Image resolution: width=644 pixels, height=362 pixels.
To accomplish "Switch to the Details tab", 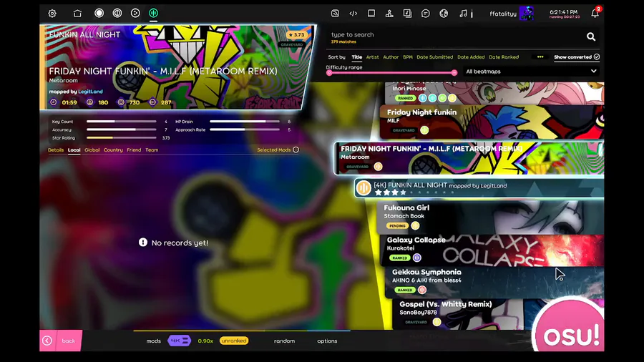I will [56, 150].
